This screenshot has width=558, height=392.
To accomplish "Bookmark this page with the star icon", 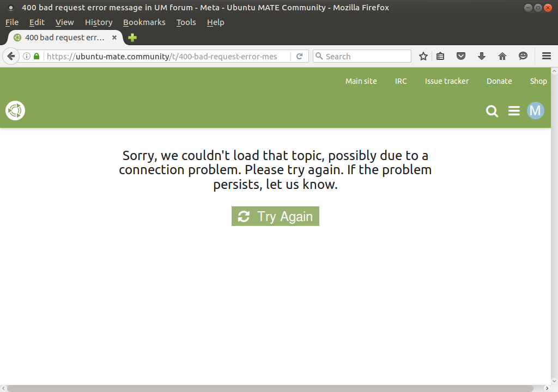I will 423,56.
